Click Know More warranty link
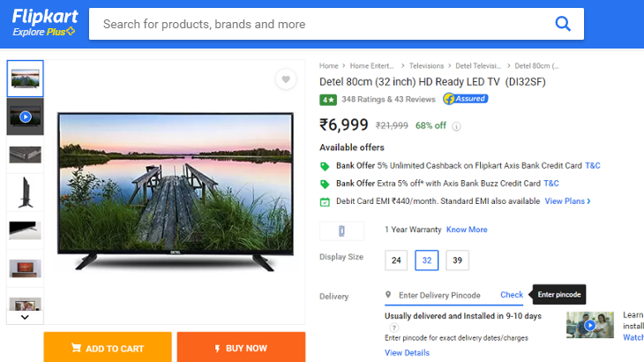Image resolution: width=644 pixels, height=362 pixels. (467, 230)
